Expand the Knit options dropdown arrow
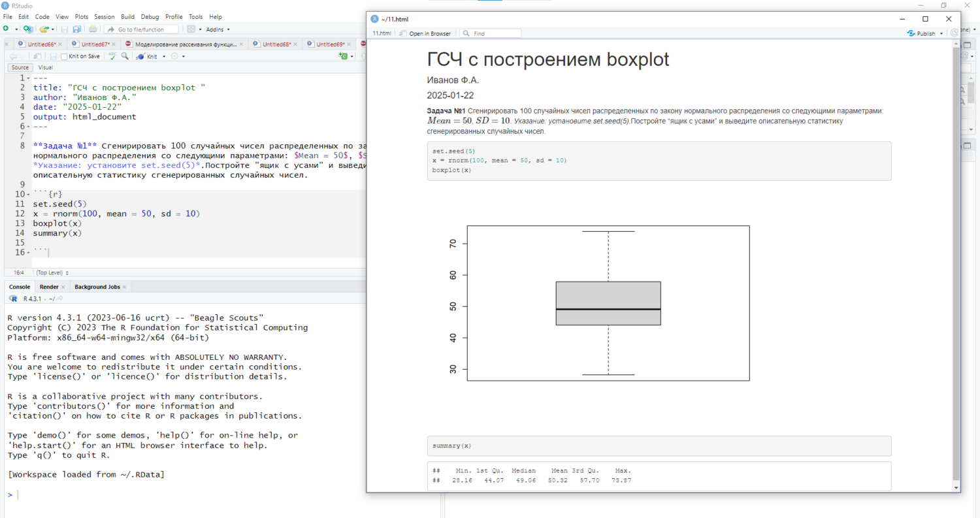Viewport: 980px width, 518px height. [x=164, y=57]
